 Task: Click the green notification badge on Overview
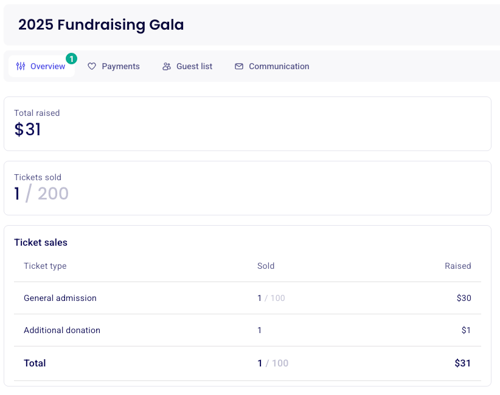71,59
